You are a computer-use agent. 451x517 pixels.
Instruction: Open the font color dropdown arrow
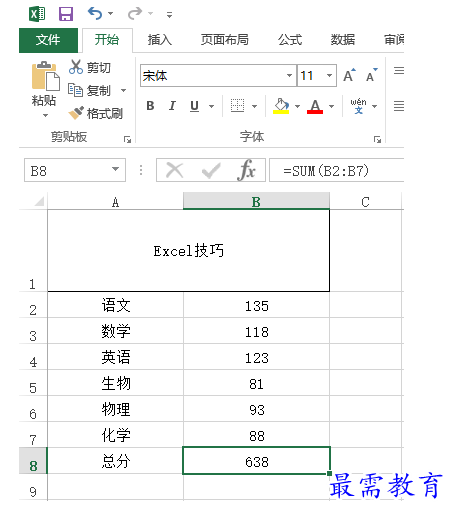coord(331,106)
